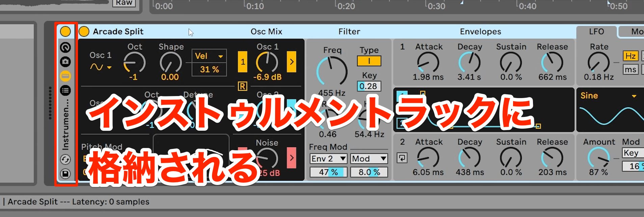Grab the dotted handle left of rack
This screenshot has width=644, height=217.
(x=50, y=103)
